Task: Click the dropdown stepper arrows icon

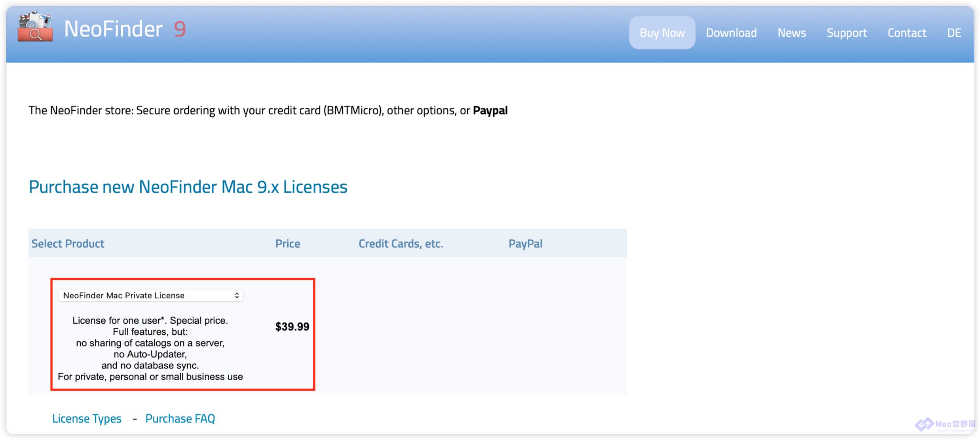Action: click(x=237, y=295)
